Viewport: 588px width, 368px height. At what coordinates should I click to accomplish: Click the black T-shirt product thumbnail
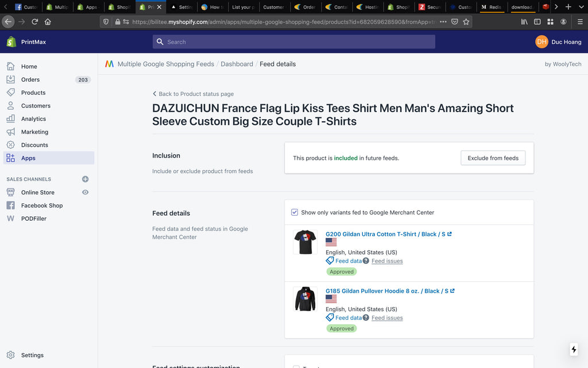pos(305,242)
